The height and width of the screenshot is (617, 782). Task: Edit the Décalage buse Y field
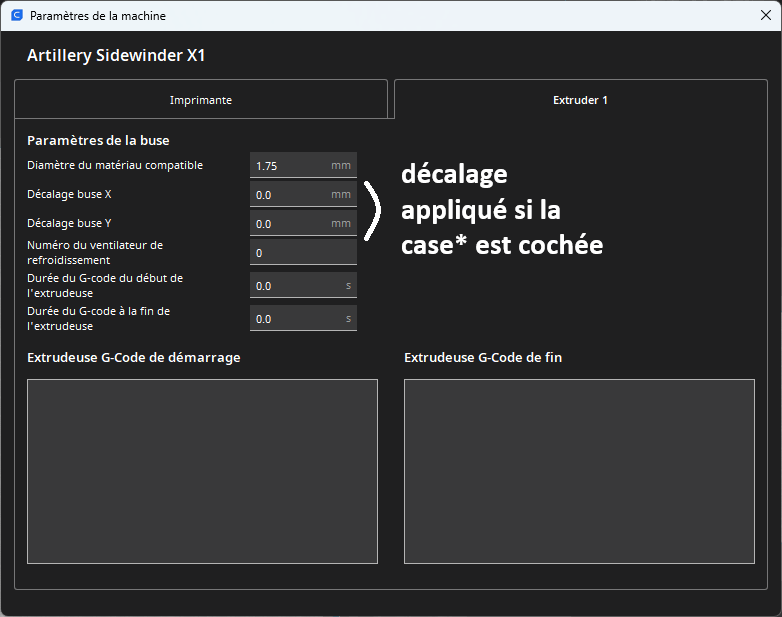(x=303, y=223)
